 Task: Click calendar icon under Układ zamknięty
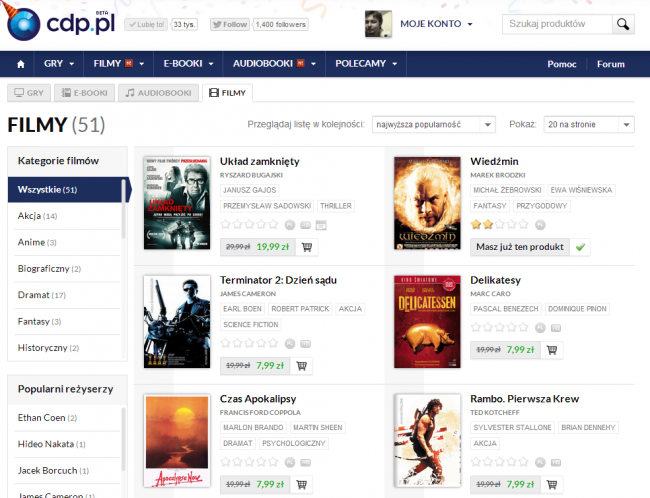pos(321,225)
